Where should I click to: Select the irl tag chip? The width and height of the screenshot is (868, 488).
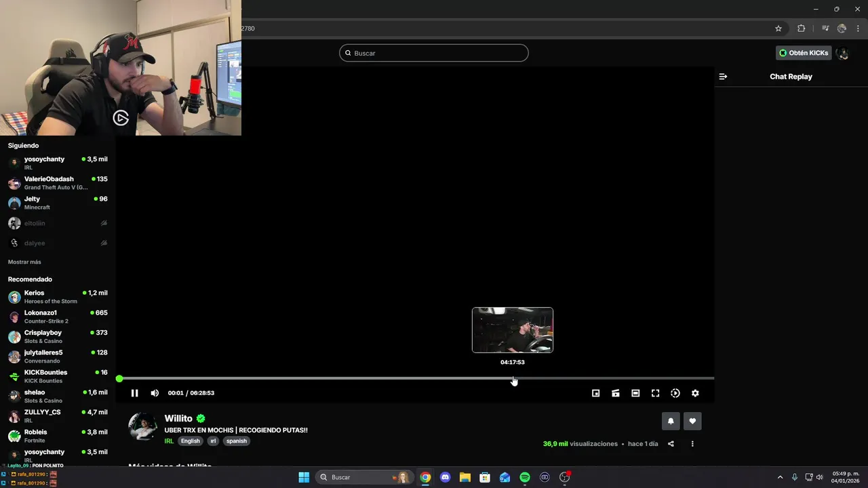point(213,441)
